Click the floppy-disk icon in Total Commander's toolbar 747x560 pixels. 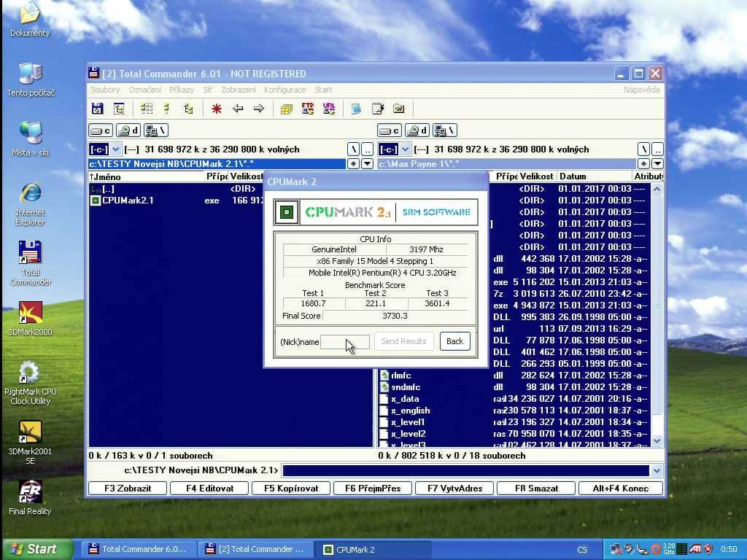(x=97, y=109)
